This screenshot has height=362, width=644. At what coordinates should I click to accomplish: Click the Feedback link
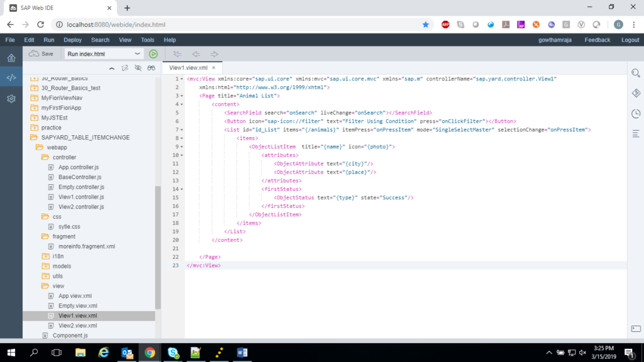tap(597, 40)
